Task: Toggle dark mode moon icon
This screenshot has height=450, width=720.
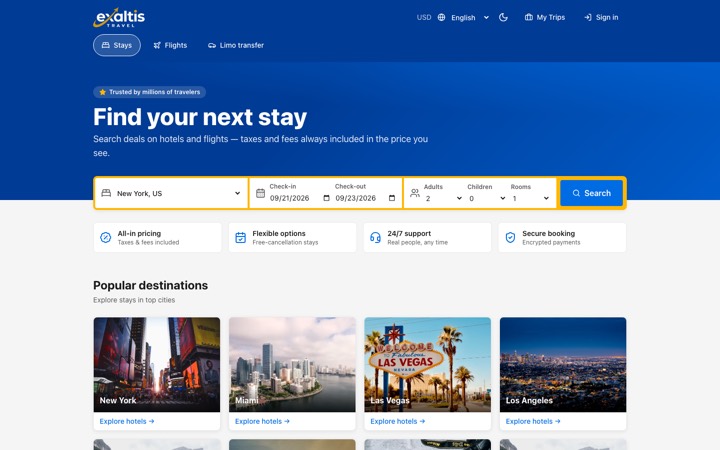Action: click(503, 17)
